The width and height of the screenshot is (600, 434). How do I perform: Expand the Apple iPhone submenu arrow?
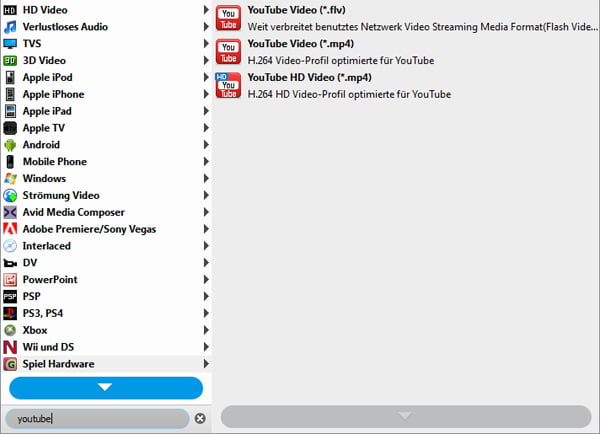pyautogui.click(x=206, y=94)
